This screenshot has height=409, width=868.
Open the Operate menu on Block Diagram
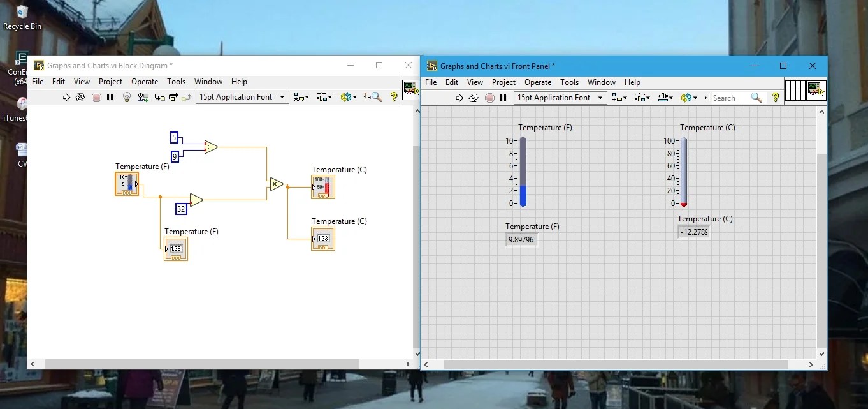point(145,82)
